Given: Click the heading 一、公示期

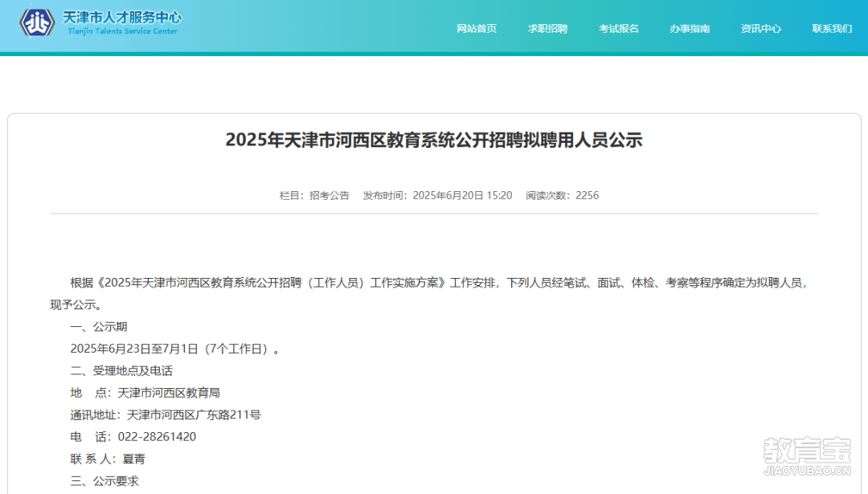Looking at the screenshot, I should point(99,327).
